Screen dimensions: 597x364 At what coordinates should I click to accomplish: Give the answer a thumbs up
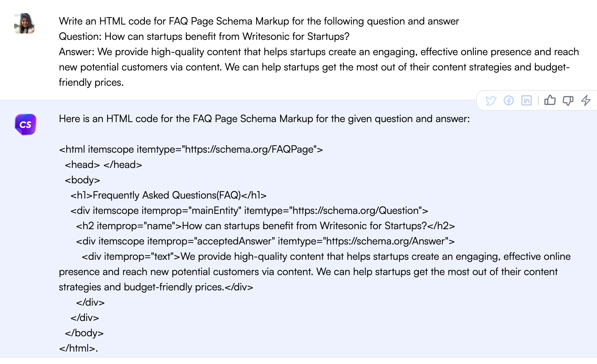550,100
